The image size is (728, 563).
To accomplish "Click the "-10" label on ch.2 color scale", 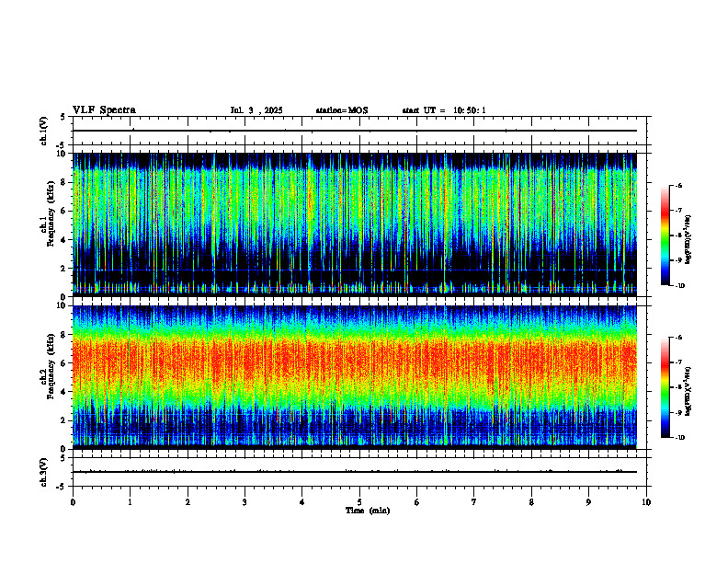I will (679, 438).
